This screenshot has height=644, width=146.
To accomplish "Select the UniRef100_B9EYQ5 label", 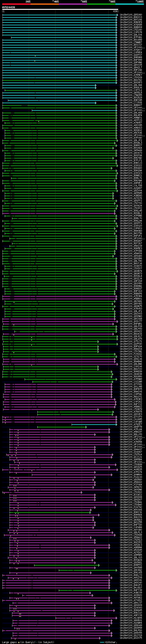I will coord(131,100).
